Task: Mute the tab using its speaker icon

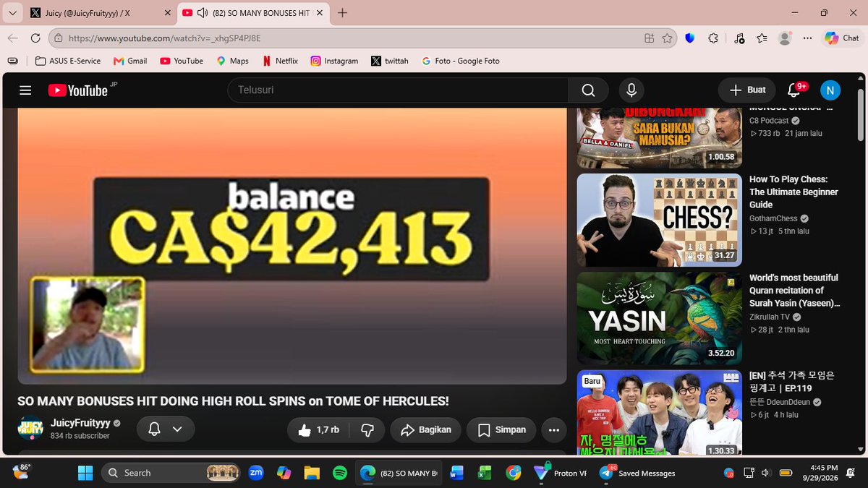Action: tap(203, 13)
